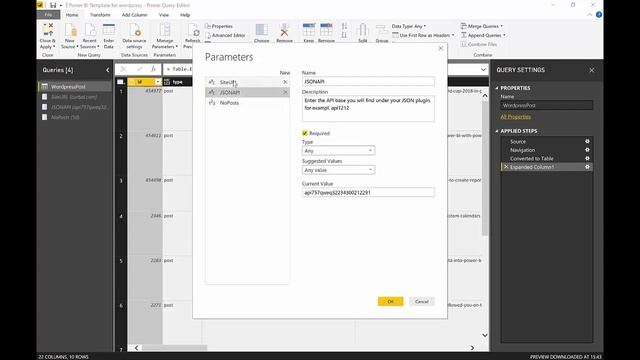Open the Merge Queries dropdown
Image resolution: width=640 pixels, height=360 pixels.
coord(482,26)
